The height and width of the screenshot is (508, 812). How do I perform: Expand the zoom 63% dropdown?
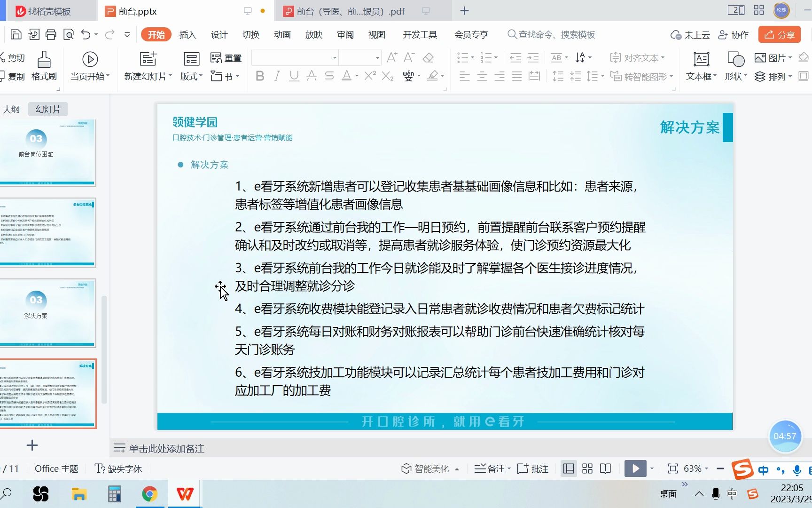coord(706,468)
